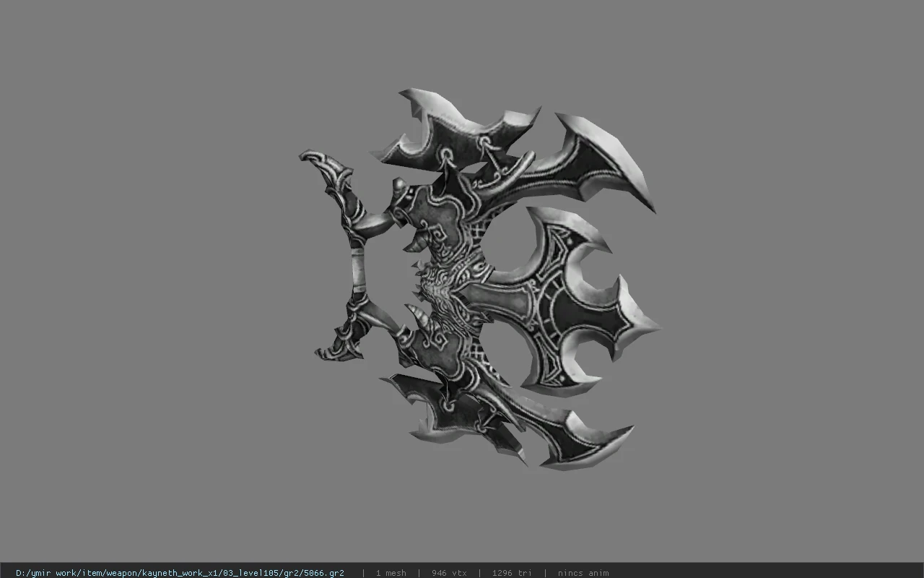Click the '1296 tri' triangle count
This screenshot has height=578, width=924.
click(x=512, y=573)
